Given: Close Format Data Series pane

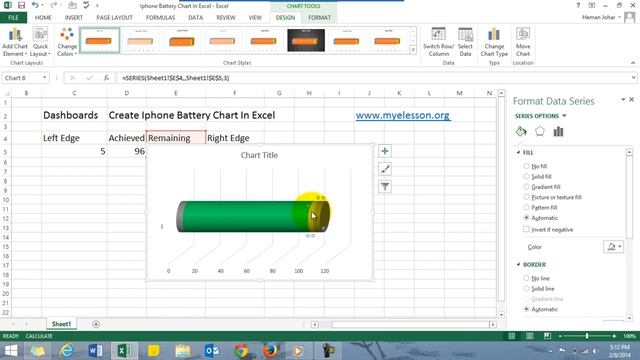Looking at the screenshot, I should [631, 99].
